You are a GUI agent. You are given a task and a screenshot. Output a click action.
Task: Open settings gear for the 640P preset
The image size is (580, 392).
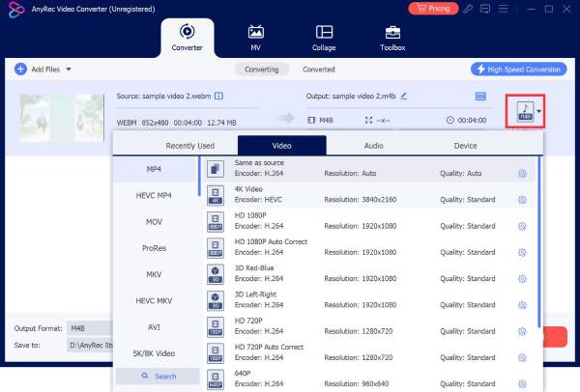[x=522, y=384]
